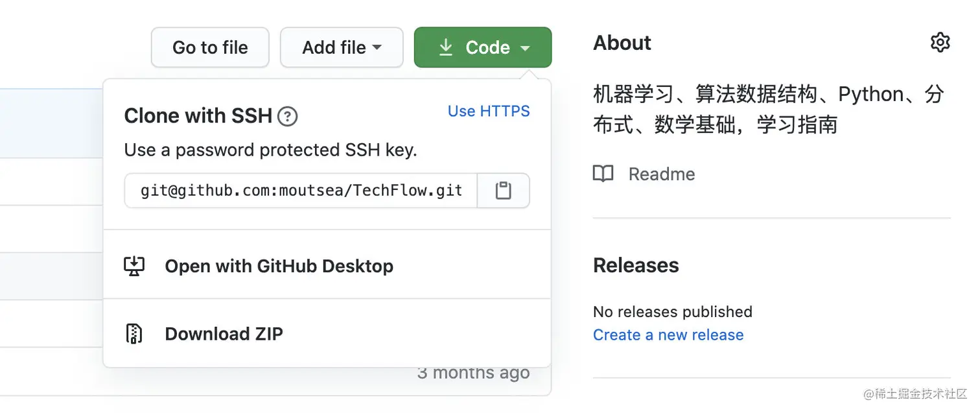Click the About heading
980x413 pixels.
click(622, 43)
